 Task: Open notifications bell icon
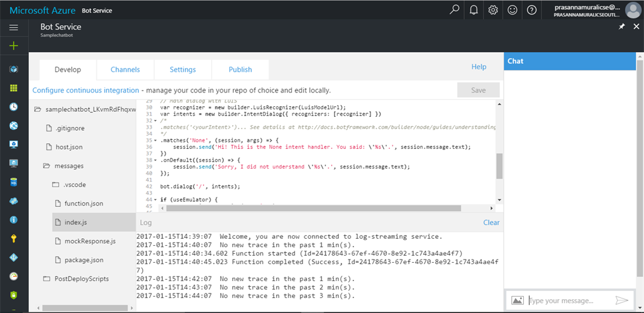473,10
